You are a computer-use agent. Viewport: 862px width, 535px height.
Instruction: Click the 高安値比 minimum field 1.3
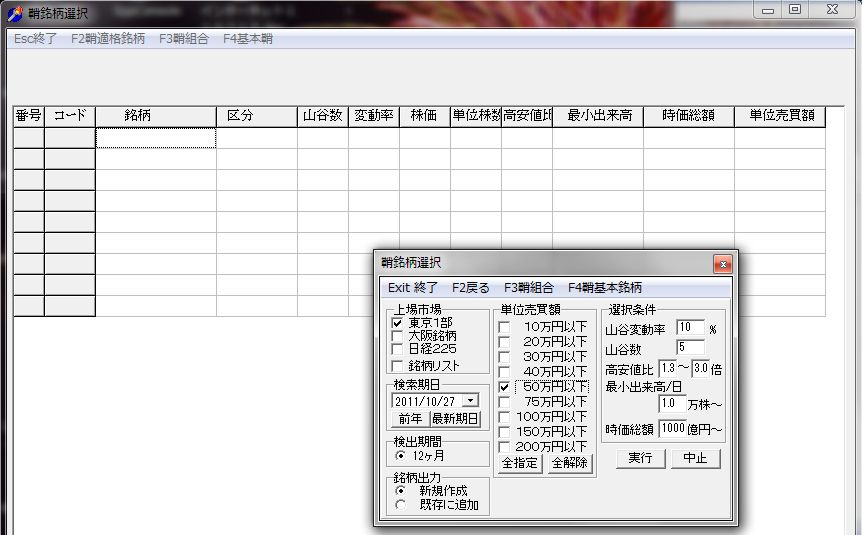pyautogui.click(x=668, y=368)
